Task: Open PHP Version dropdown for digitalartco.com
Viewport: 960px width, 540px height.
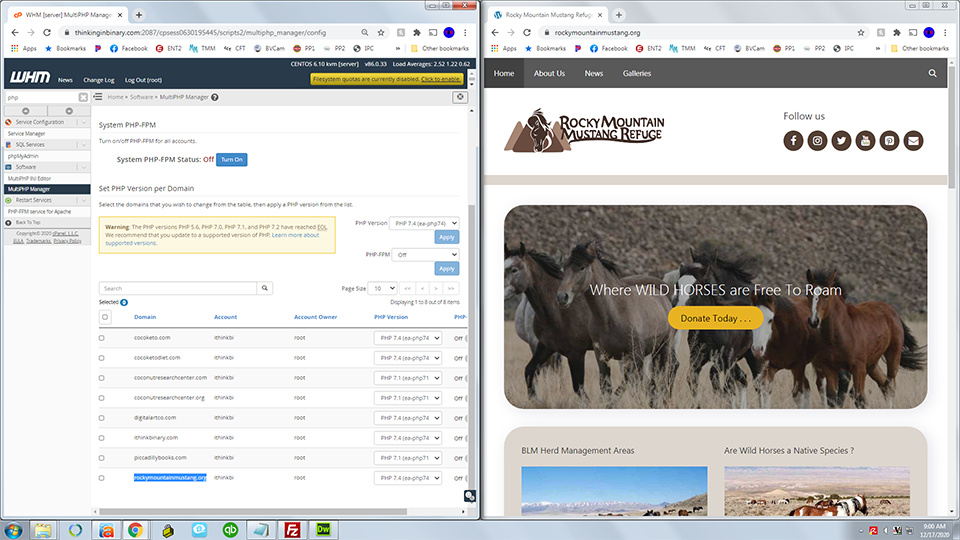Action: click(x=407, y=418)
